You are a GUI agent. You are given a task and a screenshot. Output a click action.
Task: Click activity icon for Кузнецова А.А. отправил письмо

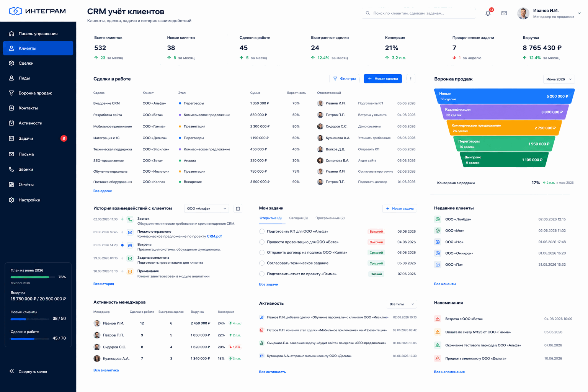pos(262,356)
